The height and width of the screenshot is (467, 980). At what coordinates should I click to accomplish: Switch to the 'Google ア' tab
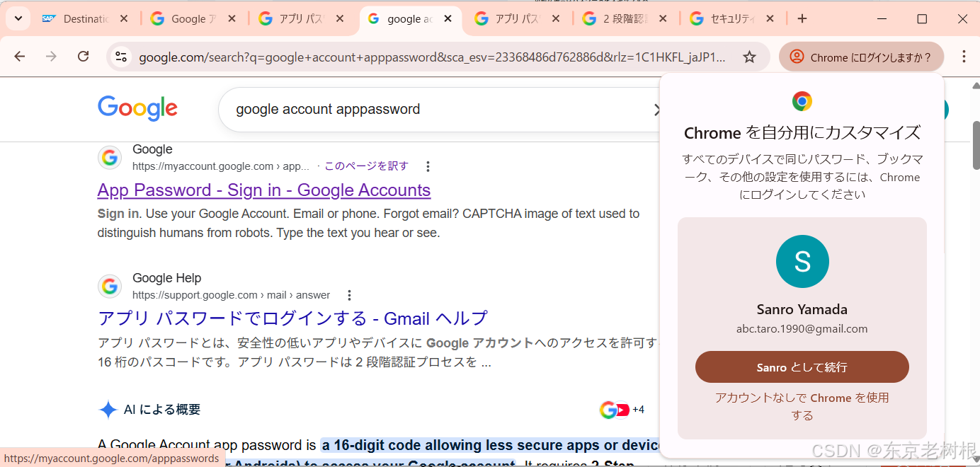pyautogui.click(x=184, y=19)
